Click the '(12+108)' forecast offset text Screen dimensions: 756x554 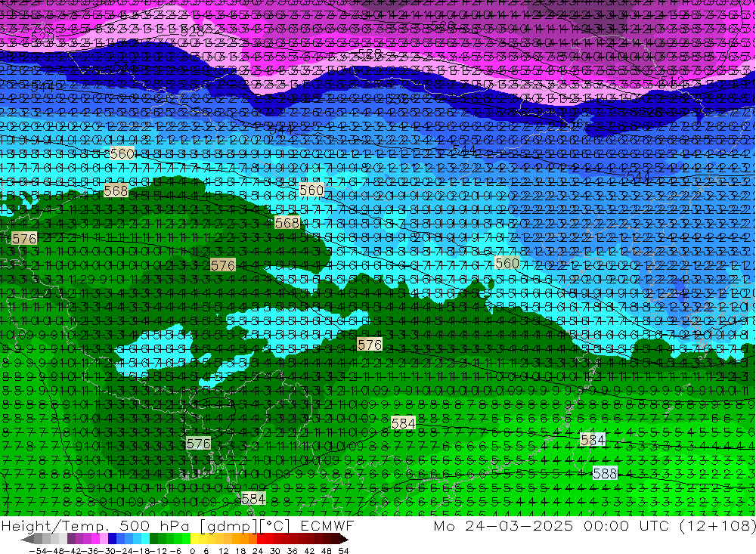(718, 526)
